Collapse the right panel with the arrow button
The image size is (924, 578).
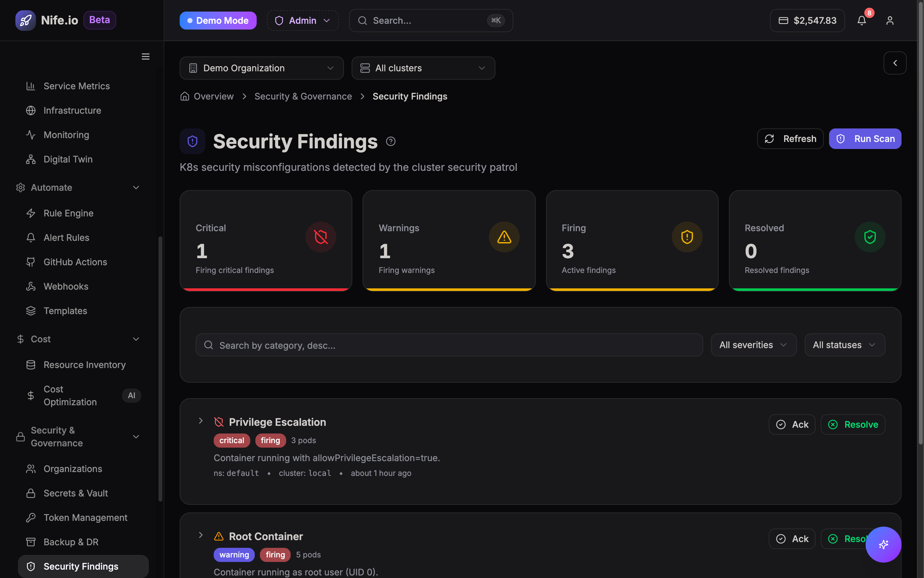click(894, 63)
